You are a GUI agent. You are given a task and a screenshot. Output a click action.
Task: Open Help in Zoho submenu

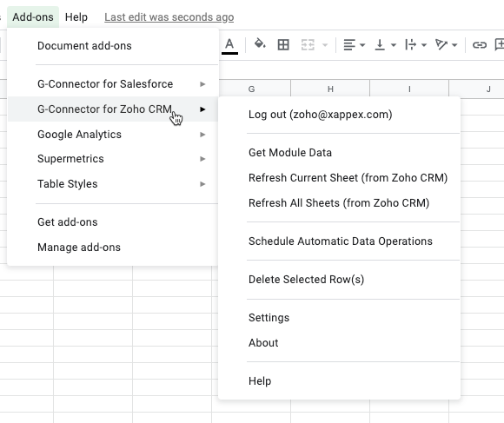click(x=339, y=381)
